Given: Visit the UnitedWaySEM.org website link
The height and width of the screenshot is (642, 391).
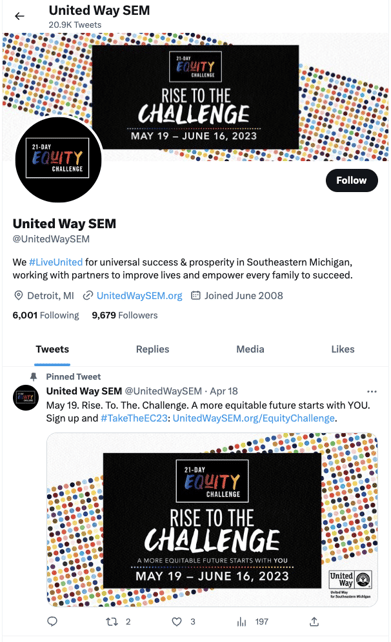Looking at the screenshot, I should point(139,296).
